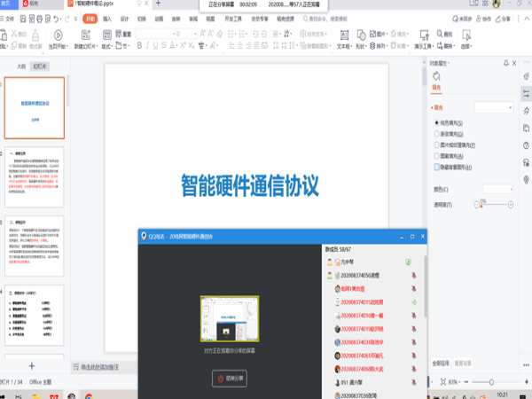Screen dimensions: 532x399
Task: Click the end sharing button in QQ call
Action: (x=230, y=379)
